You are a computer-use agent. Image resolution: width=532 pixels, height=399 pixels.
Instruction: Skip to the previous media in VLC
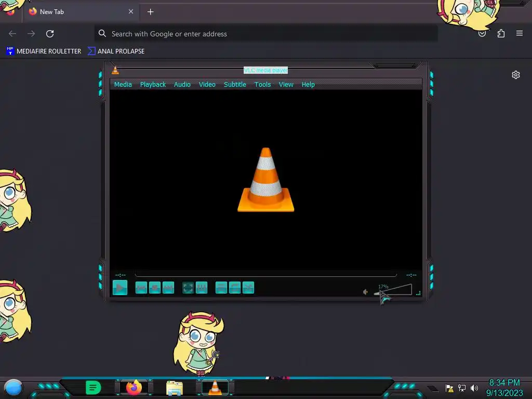141,288
